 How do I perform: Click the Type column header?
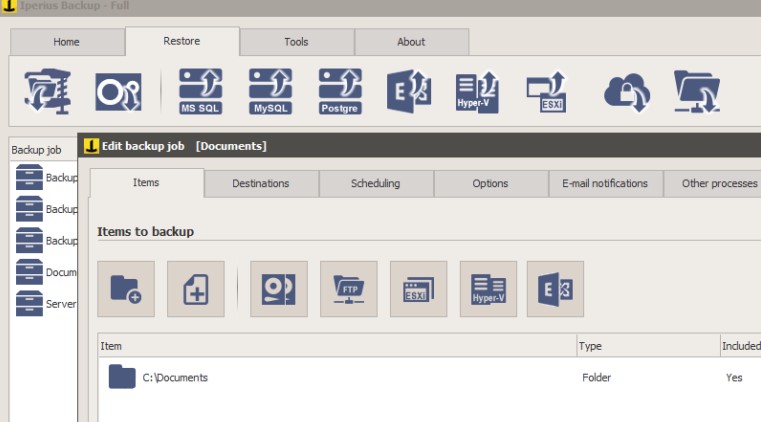(648, 345)
